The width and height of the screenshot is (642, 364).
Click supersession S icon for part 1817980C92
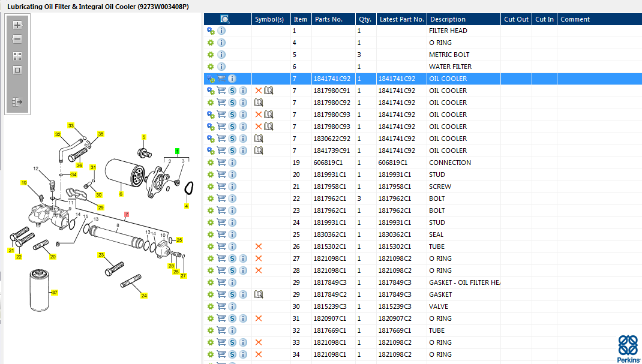tap(232, 103)
